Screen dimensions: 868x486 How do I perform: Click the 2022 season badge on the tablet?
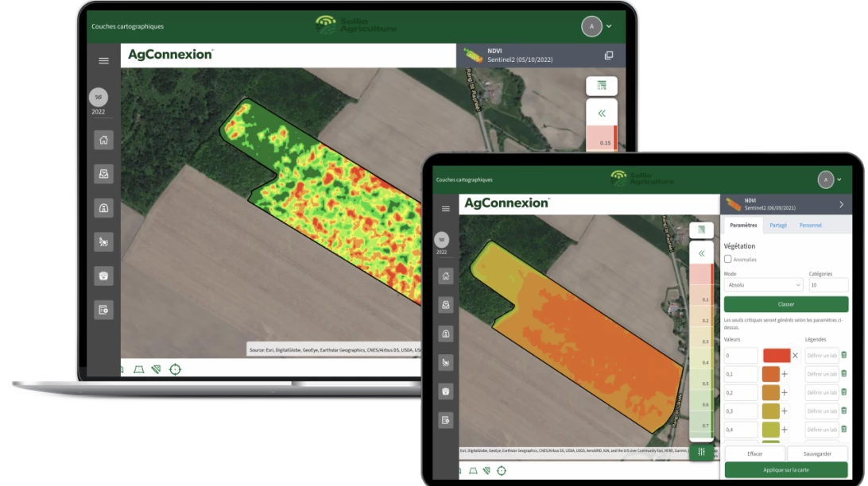click(441, 240)
